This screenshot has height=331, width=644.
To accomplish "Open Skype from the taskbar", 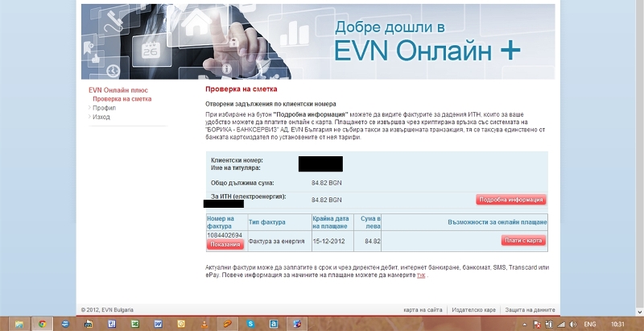I will pos(251,324).
